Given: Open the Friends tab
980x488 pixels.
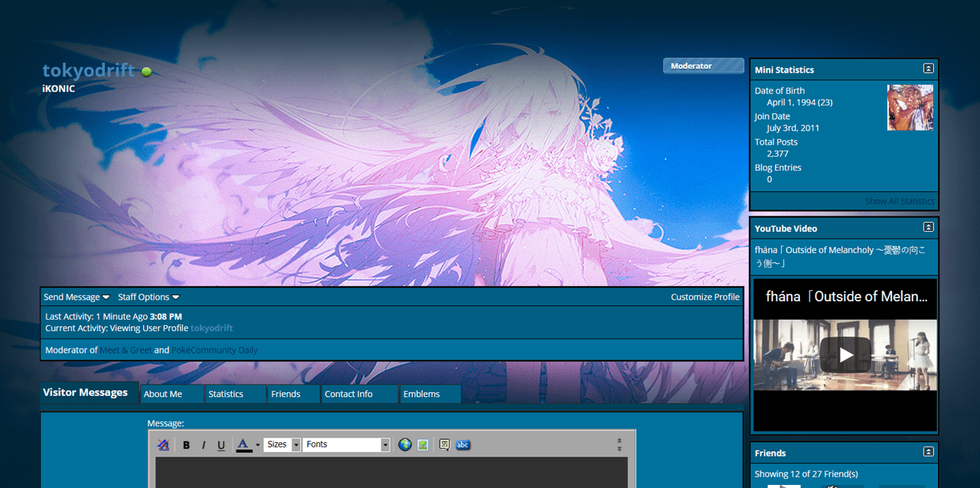Looking at the screenshot, I should click(294, 394).
